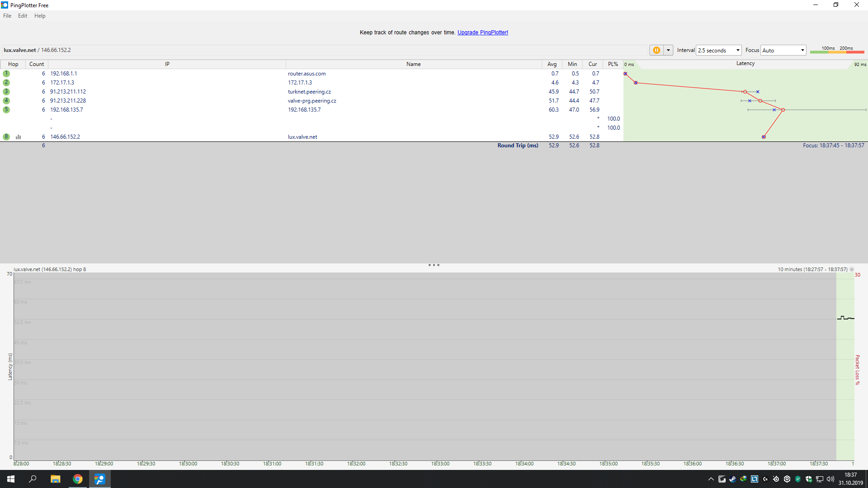Screen dimensions: 868x488
Task: Open the dropdown arrow beside the pause button
Action: pyautogui.click(x=668, y=50)
